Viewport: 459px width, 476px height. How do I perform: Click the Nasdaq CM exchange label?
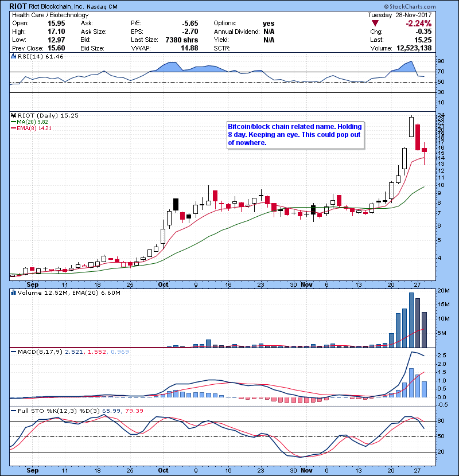[102, 7]
